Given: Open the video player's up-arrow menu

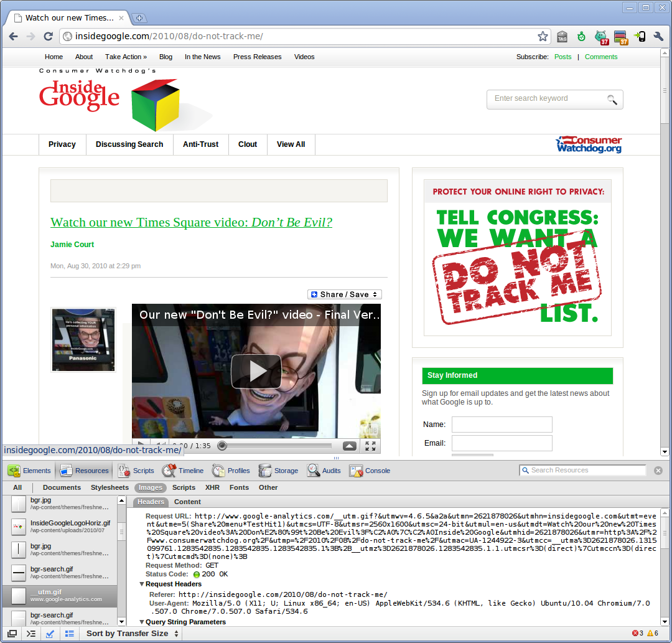Looking at the screenshot, I should [350, 446].
